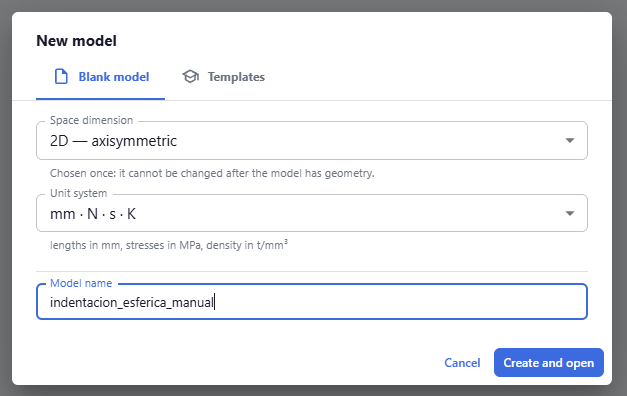
Task: Expand the Unit system arrow
Action: [x=570, y=214]
